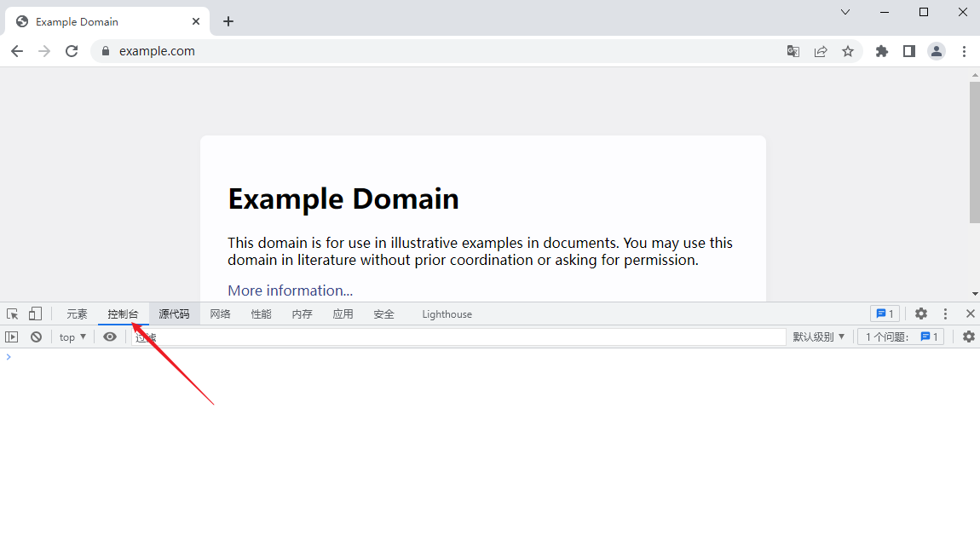980x558 pixels.
Task: Open the Google Translate page icon
Action: pyautogui.click(x=793, y=51)
